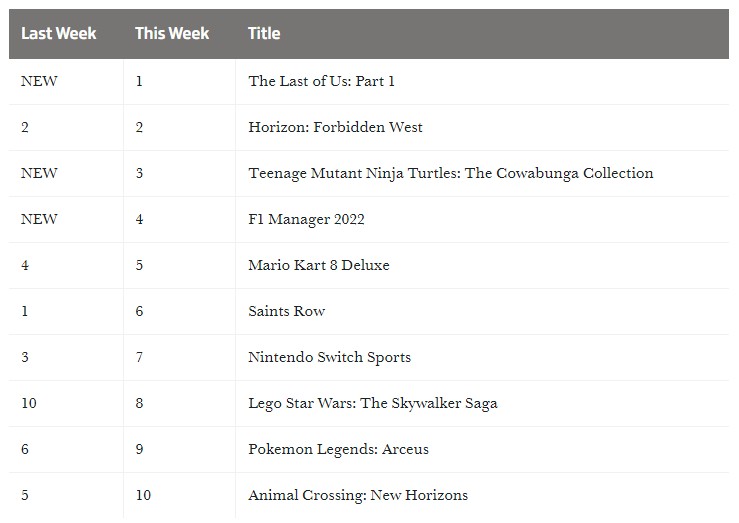
Task: Click Lego Star Wars: The Skywalker Saga
Action: coord(372,403)
